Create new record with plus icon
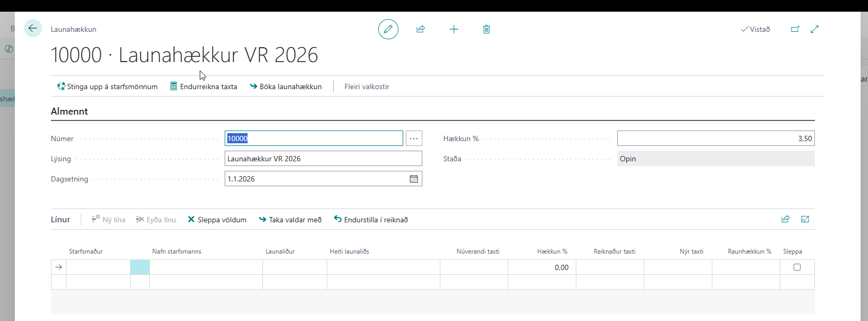 pos(454,29)
